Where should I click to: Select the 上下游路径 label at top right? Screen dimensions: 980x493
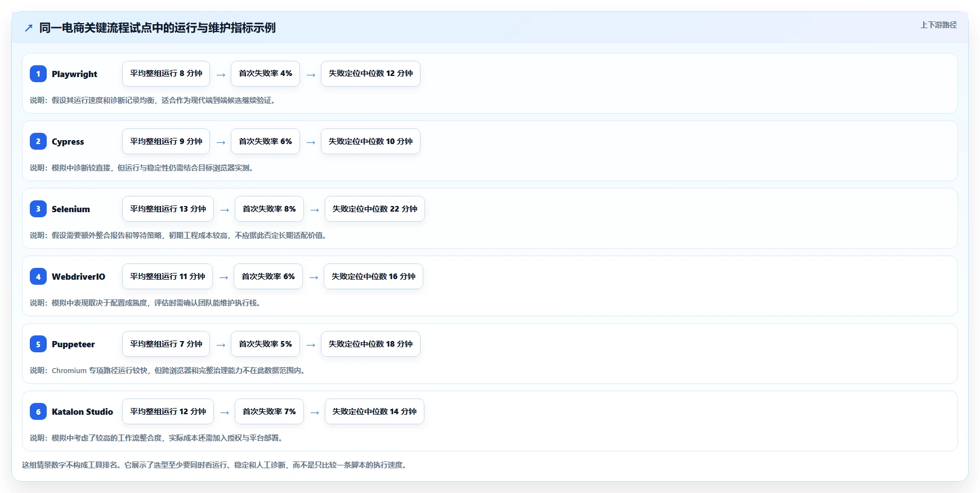(x=938, y=25)
